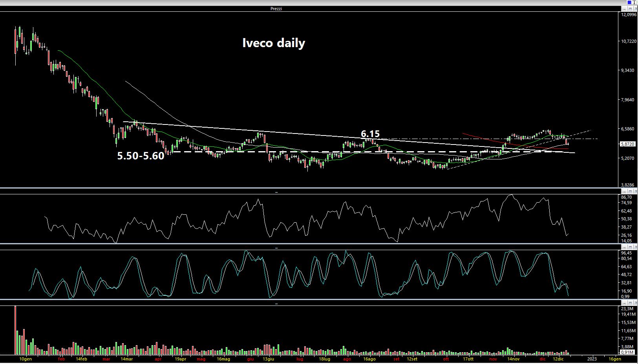Close the Prezzi price chart panel

pos(635,9)
